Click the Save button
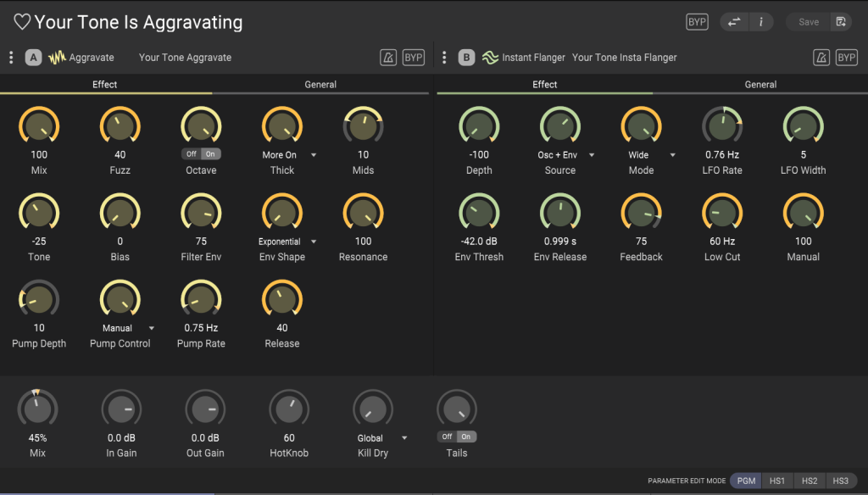 click(x=808, y=22)
